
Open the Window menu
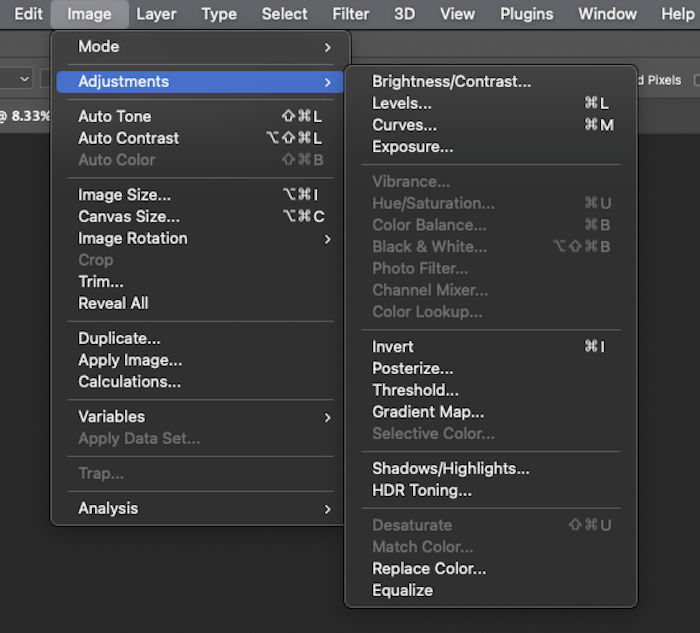click(607, 14)
